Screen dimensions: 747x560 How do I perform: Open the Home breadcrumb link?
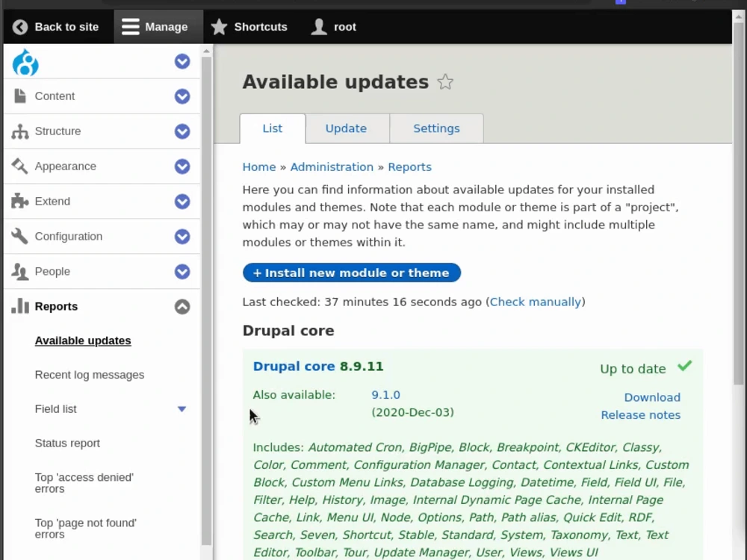[259, 167]
